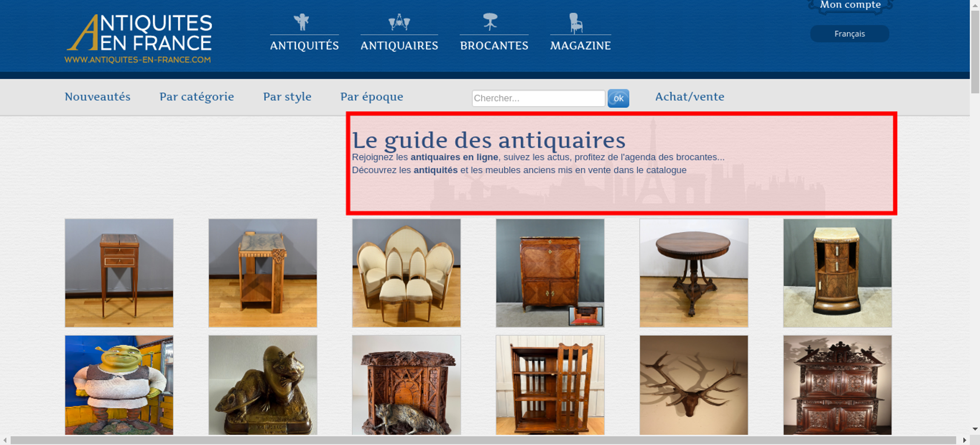Click the horizontal scrollbar right arrow
Image resolution: width=980 pixels, height=445 pixels.
point(964,440)
